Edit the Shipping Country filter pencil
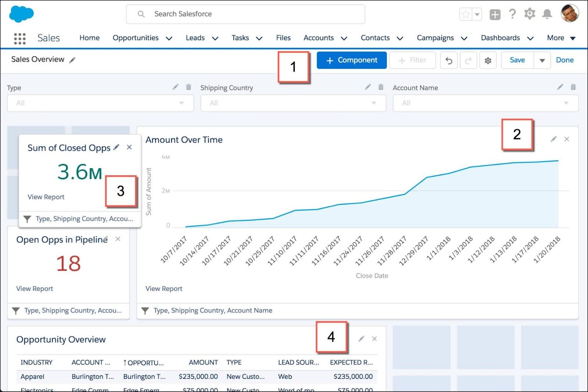 pyautogui.click(x=367, y=87)
